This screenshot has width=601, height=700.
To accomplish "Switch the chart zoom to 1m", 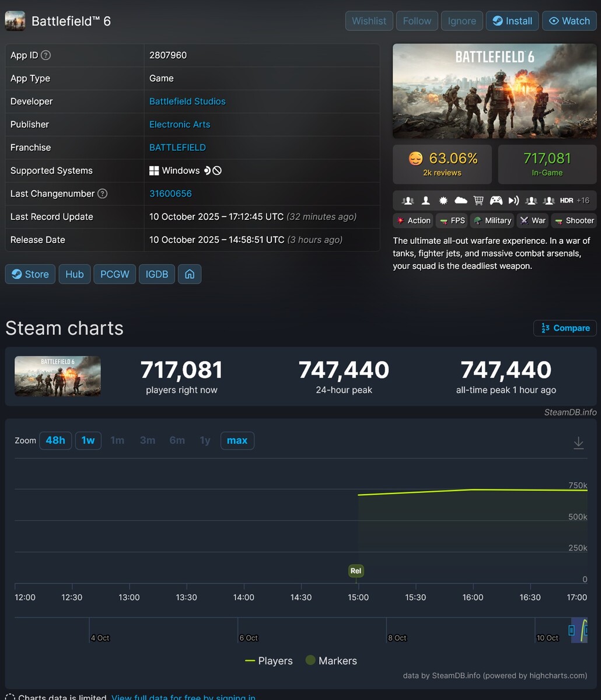I will [x=117, y=440].
